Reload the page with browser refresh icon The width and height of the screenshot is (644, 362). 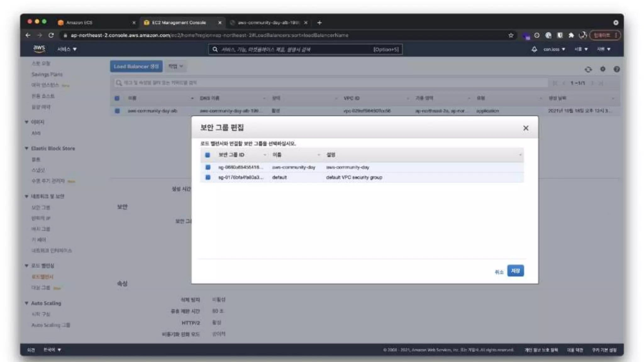click(x=51, y=35)
